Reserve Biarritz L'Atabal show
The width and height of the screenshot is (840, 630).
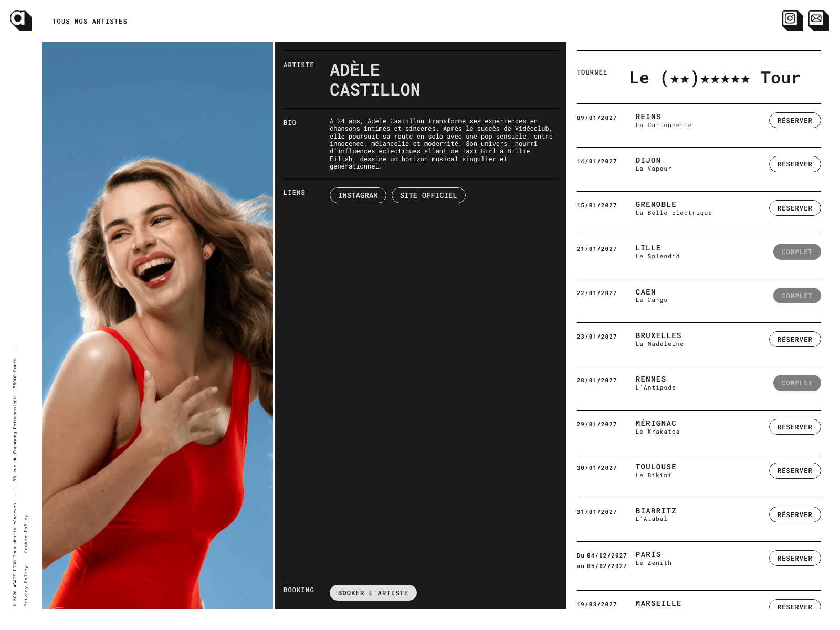[795, 514]
